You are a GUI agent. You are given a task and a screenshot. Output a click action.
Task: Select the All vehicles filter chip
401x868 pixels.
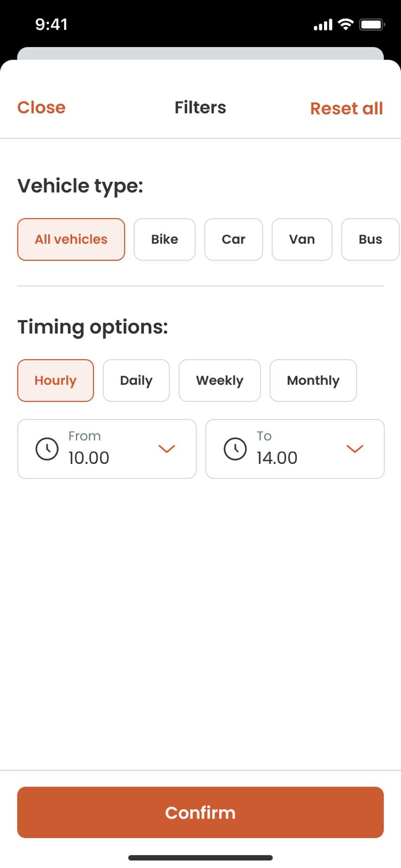coord(71,239)
